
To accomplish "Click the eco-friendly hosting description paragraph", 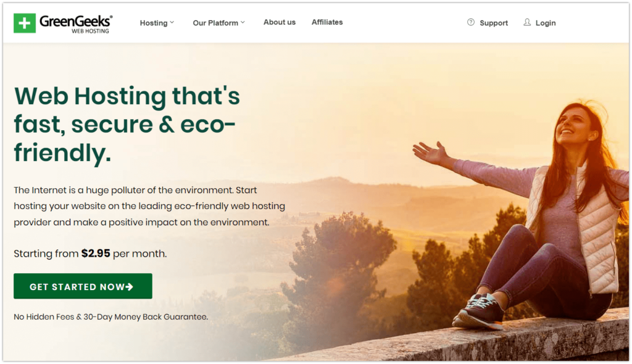I will pyautogui.click(x=149, y=206).
